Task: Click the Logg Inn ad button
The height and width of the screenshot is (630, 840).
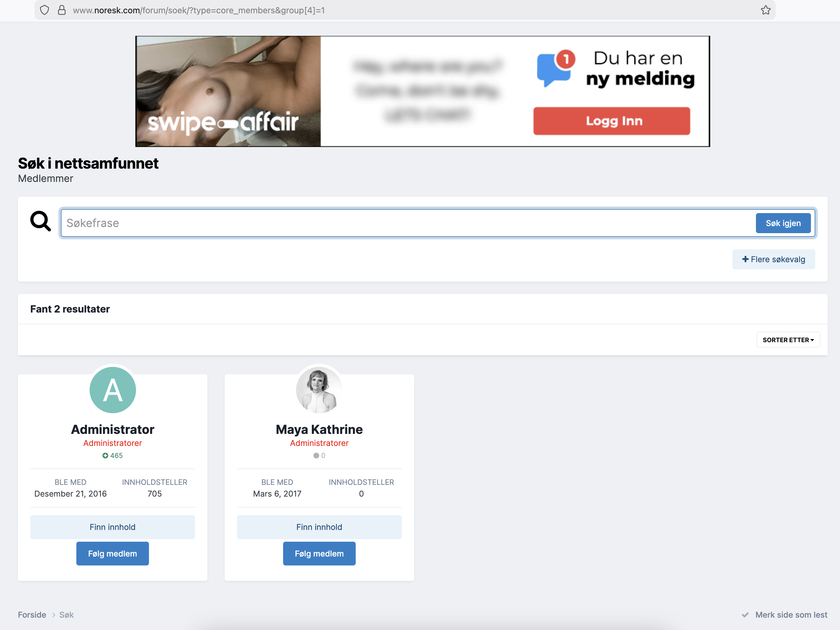Action: tap(611, 121)
